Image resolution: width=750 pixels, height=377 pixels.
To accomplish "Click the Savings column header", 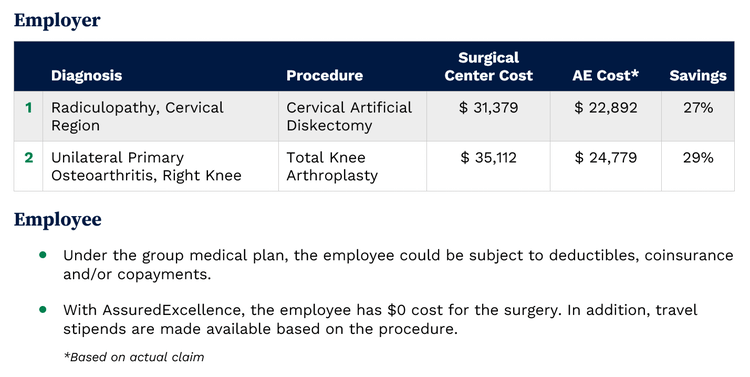I will [698, 76].
